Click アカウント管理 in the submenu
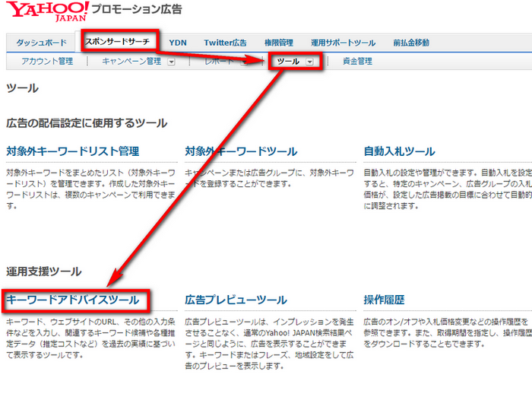The image size is (532, 397). [47, 62]
